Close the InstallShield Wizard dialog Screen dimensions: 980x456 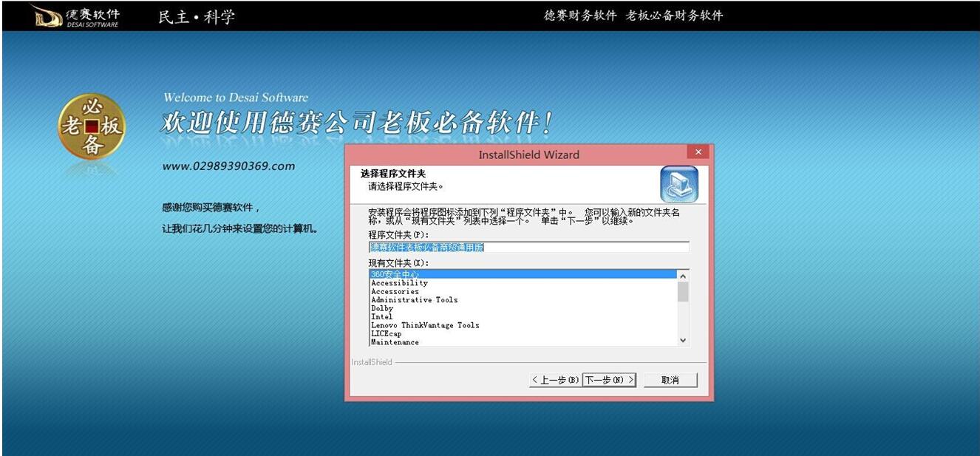(x=698, y=152)
